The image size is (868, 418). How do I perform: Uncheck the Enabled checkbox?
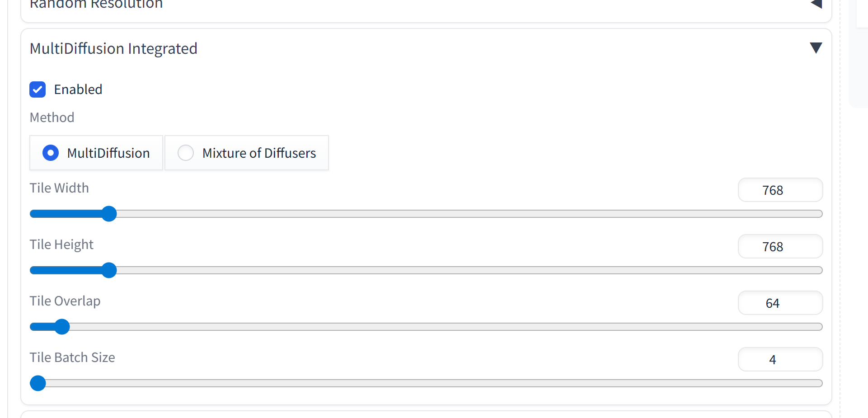pos(38,89)
